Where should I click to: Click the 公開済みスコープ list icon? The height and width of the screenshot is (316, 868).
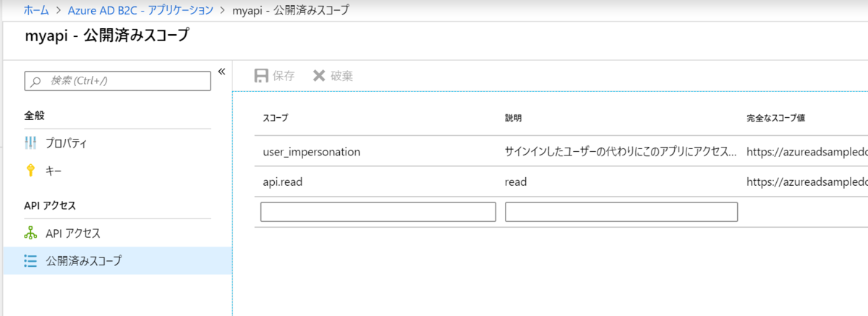30,261
